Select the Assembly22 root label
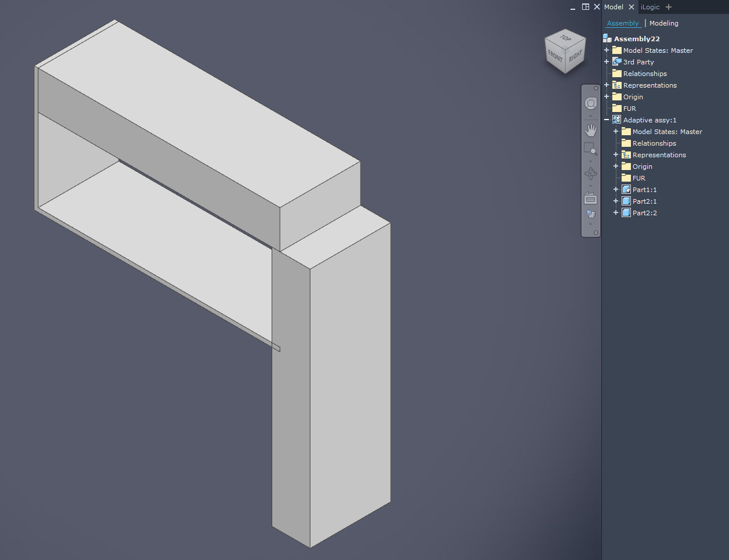This screenshot has width=729, height=560. [637, 39]
